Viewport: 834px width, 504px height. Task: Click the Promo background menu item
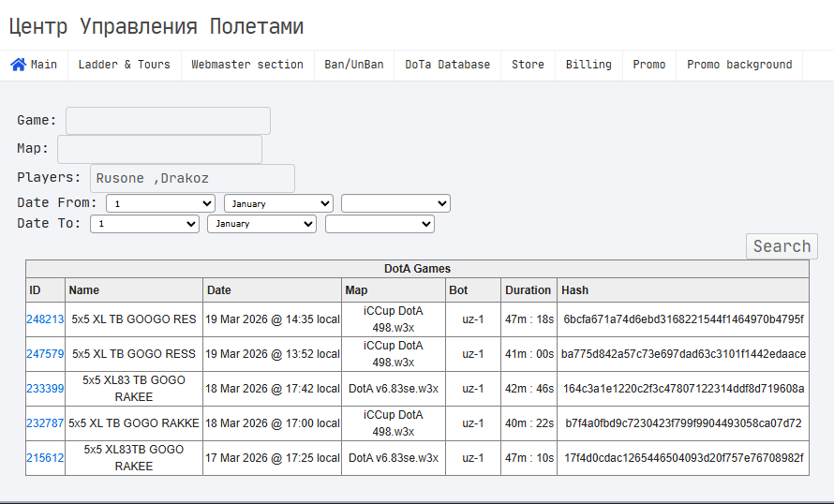[739, 65]
